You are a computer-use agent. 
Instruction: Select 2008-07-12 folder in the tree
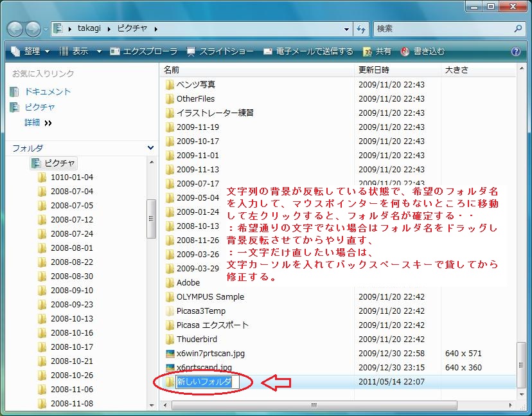[x=71, y=220]
